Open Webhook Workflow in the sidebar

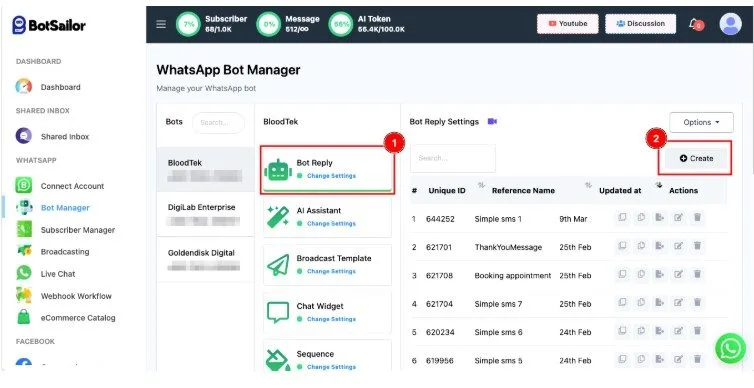pyautogui.click(x=63, y=296)
